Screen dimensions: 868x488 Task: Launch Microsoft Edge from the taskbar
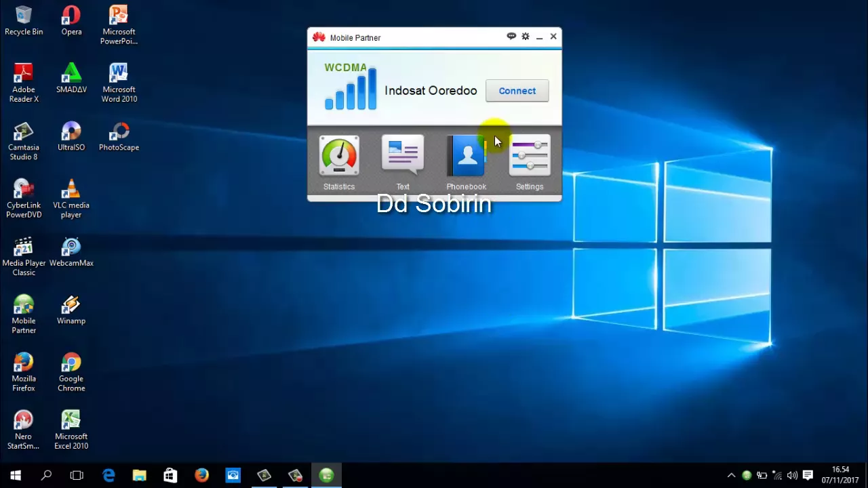point(108,475)
